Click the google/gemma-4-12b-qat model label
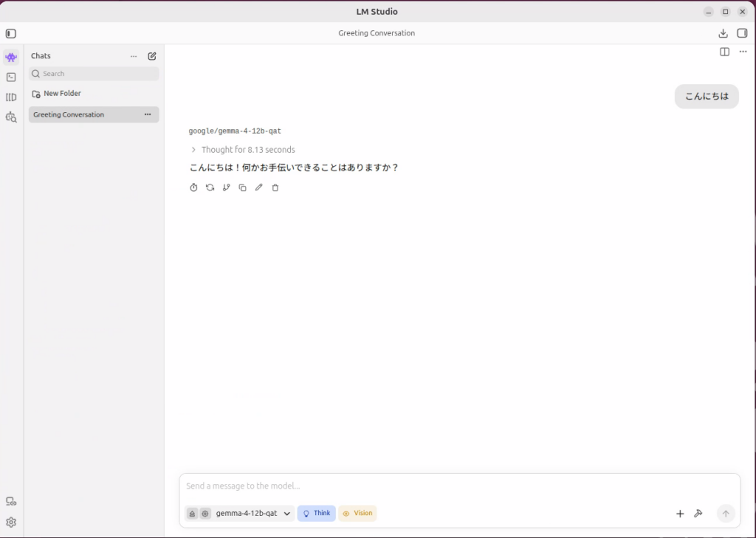 click(235, 131)
